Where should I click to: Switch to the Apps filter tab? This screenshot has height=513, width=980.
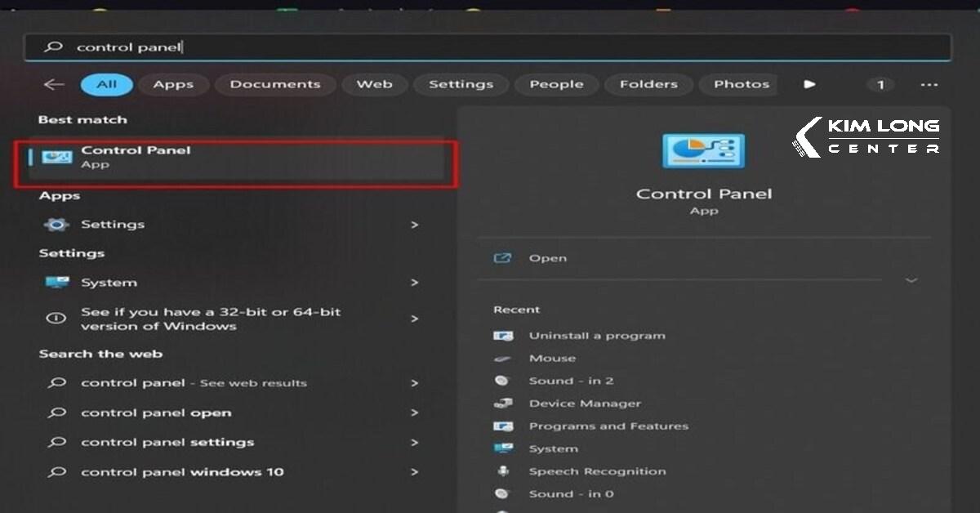(173, 84)
